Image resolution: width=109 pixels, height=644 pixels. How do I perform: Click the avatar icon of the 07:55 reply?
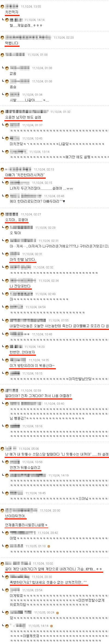(7, 320)
